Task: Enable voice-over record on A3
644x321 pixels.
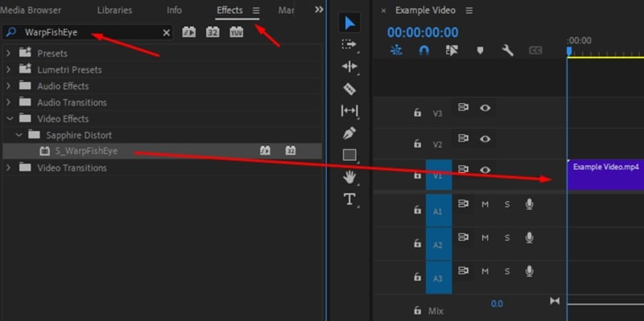Action: click(530, 271)
